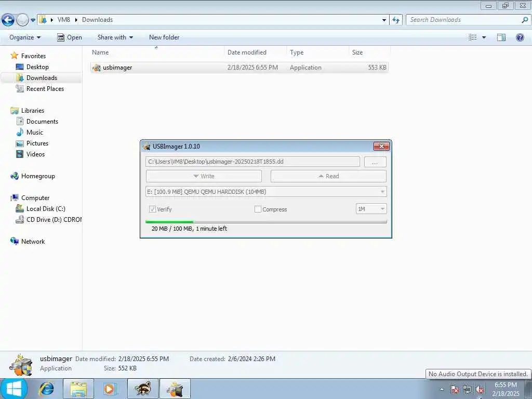The image size is (532, 399).
Task: Click the browse '...' button in USBImager
Action: click(x=375, y=162)
